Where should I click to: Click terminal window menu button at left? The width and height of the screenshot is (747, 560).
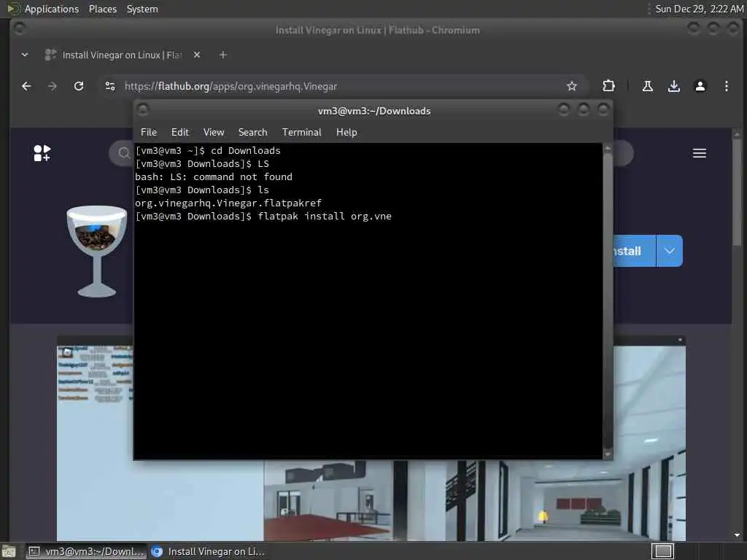[143, 110]
